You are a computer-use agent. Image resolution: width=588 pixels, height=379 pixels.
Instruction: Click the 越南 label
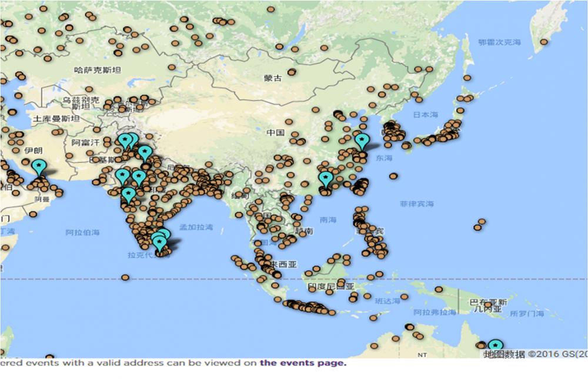coord(304,231)
